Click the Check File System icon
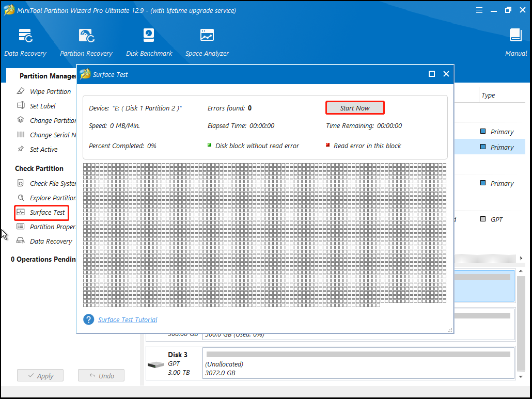Image resolution: width=532 pixels, height=399 pixels. tap(21, 183)
